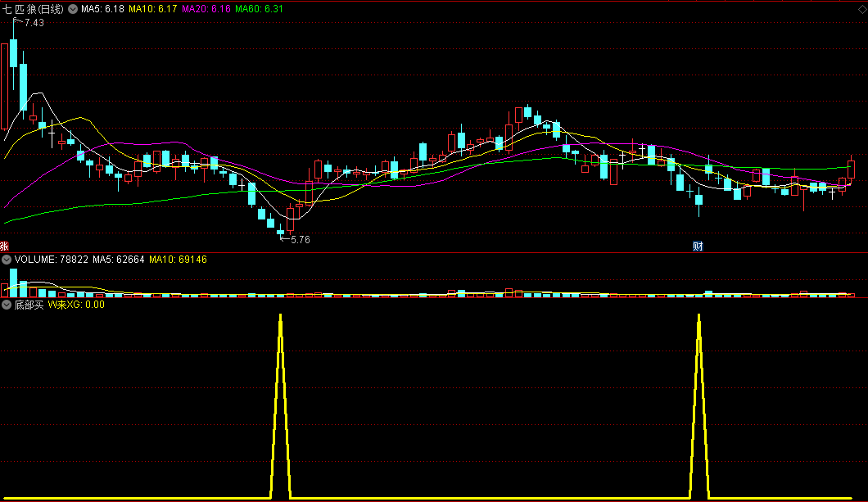This screenshot has width=868, height=502.
Task: Click the 7.43 high price marker
Action: [x=34, y=23]
